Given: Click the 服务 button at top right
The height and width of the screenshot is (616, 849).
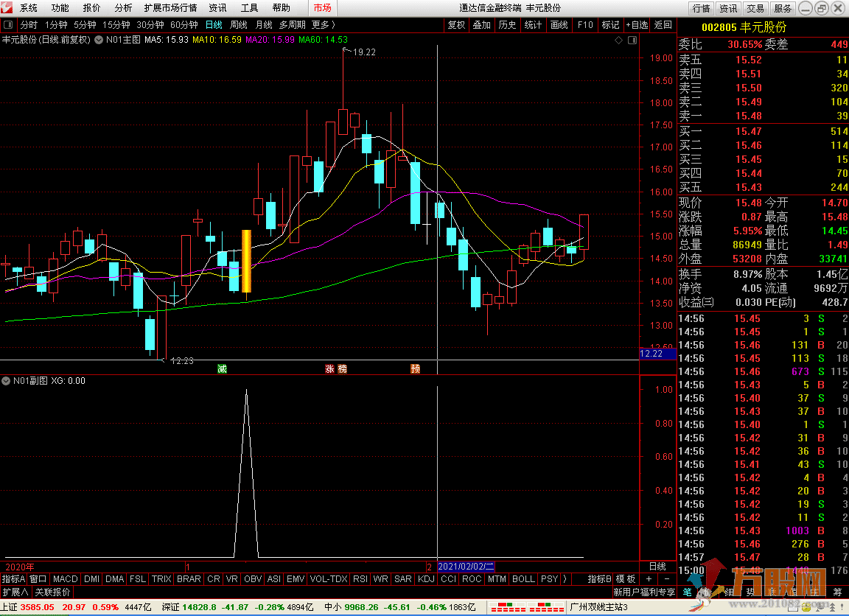Looking at the screenshot, I should [x=783, y=8].
